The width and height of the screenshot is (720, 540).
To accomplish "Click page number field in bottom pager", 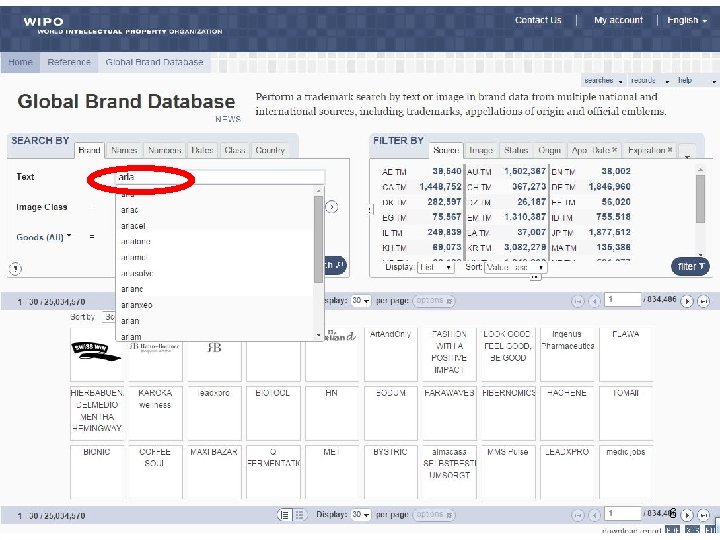I will pyautogui.click(x=623, y=513).
